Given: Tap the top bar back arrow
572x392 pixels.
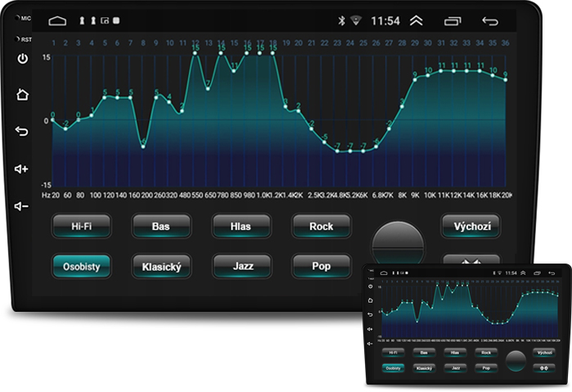Looking at the screenshot, I should click(490, 20).
